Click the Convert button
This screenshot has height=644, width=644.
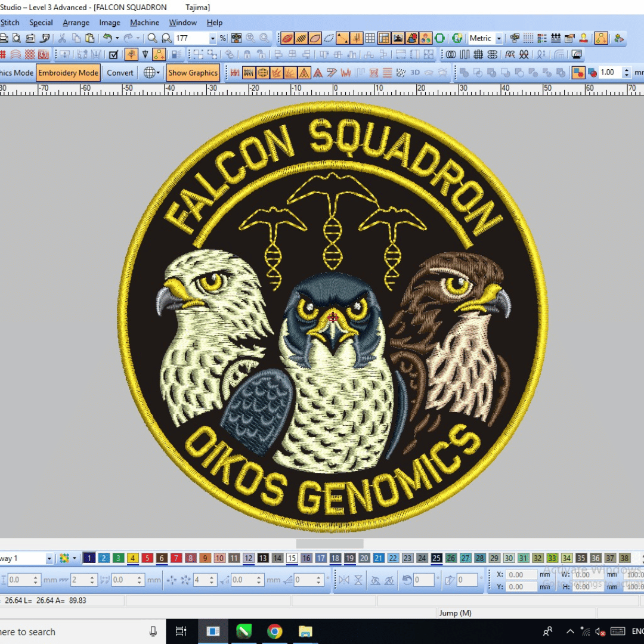[120, 73]
